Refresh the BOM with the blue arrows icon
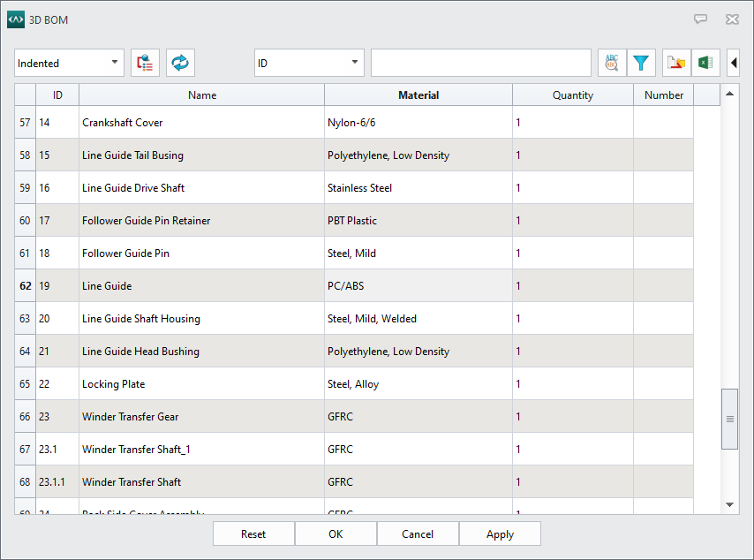754x560 pixels. 180,63
